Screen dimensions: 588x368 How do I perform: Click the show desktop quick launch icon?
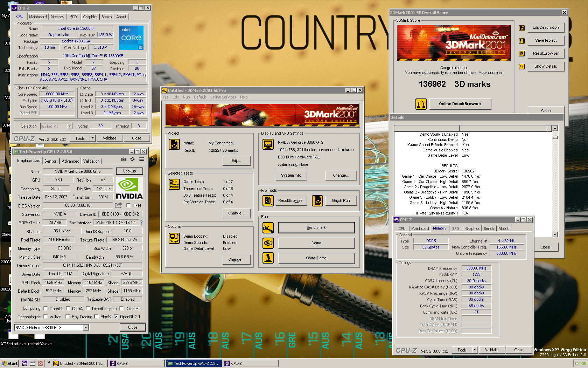click(33, 363)
